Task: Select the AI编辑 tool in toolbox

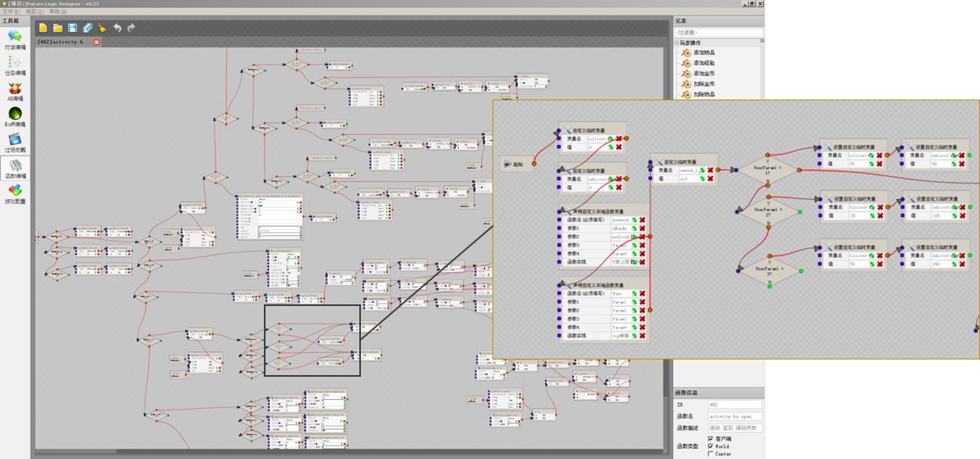Action: [15, 89]
